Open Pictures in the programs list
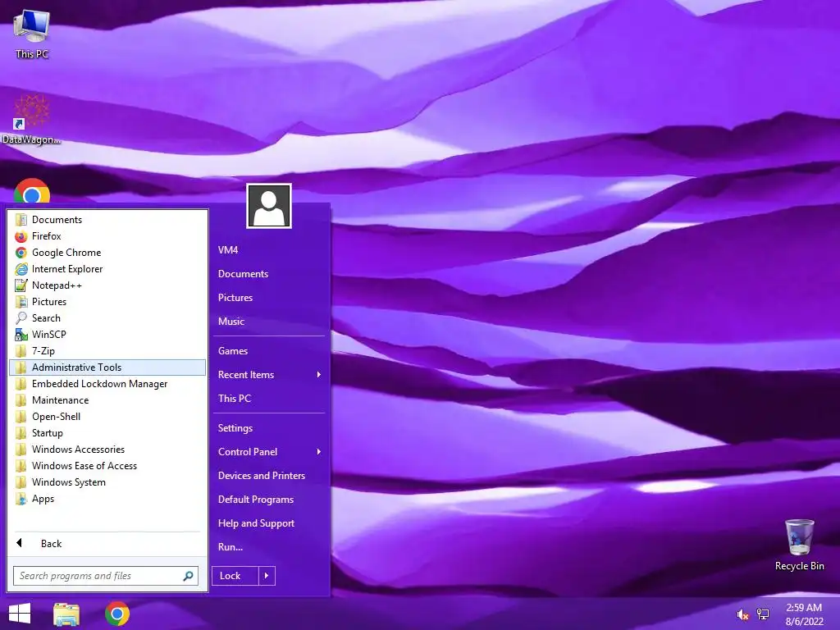The width and height of the screenshot is (840, 630). click(x=107, y=302)
